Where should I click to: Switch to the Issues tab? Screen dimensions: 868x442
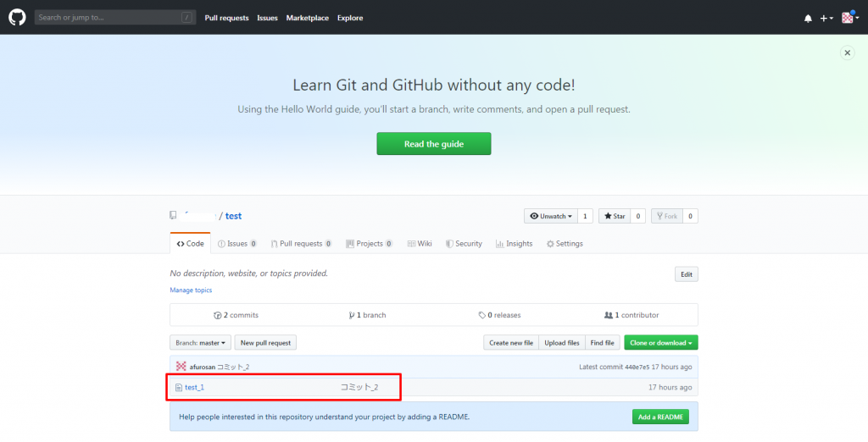coord(237,243)
